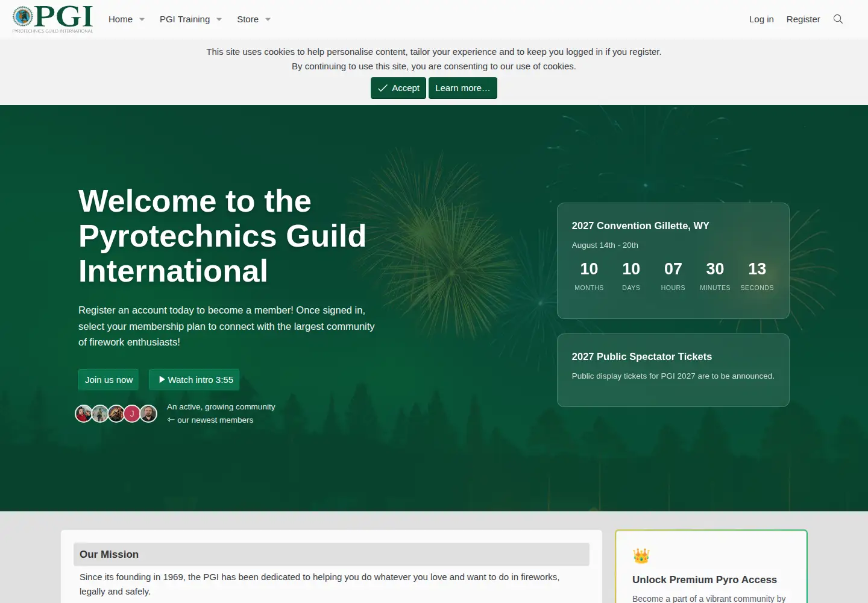The image size is (868, 603).
Task: Click the PGI logo in header
Action: [x=53, y=19]
